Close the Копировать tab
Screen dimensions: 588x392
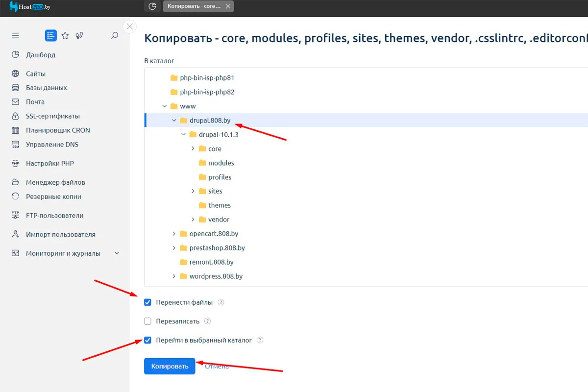pyautogui.click(x=227, y=6)
